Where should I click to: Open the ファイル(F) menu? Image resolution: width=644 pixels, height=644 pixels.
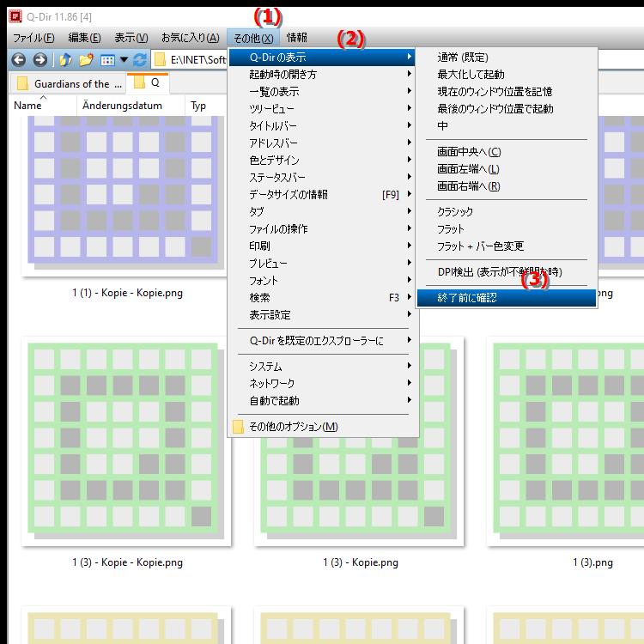pyautogui.click(x=33, y=38)
